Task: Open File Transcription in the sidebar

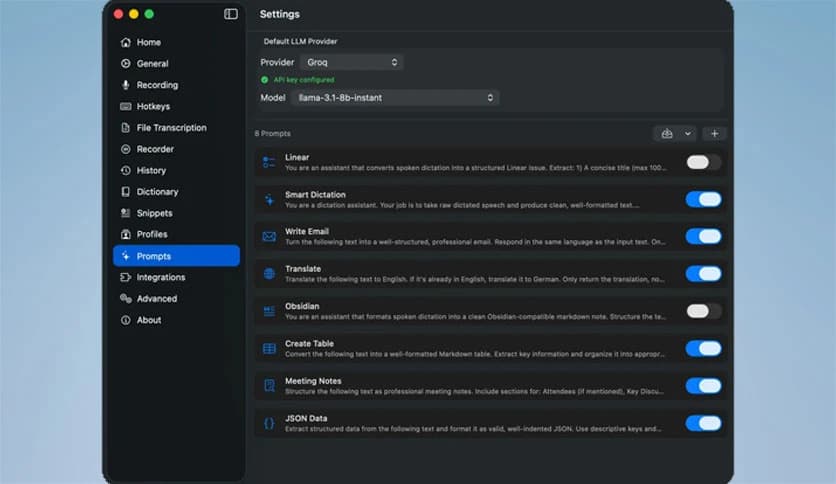Action: (x=176, y=127)
